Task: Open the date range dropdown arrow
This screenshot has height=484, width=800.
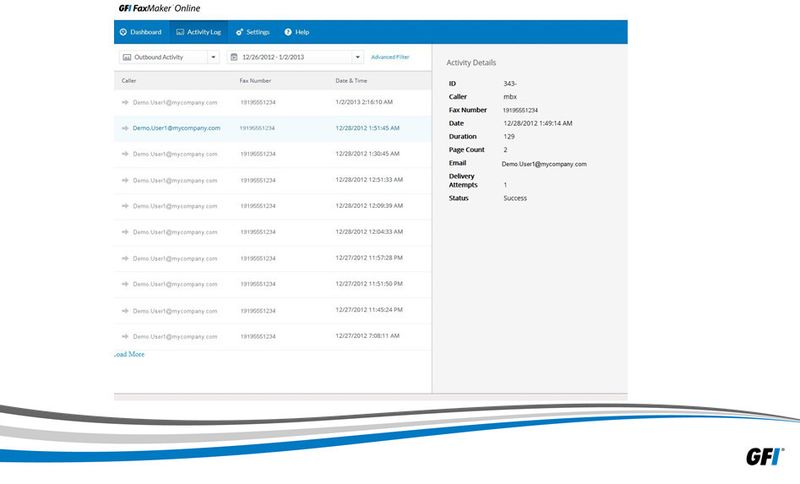Action: [x=358, y=57]
